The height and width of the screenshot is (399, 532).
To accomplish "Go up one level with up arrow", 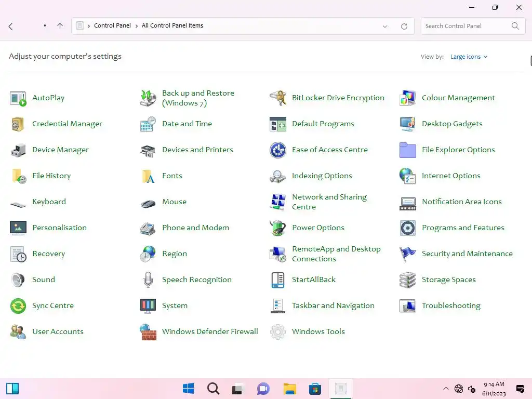I will (60, 26).
